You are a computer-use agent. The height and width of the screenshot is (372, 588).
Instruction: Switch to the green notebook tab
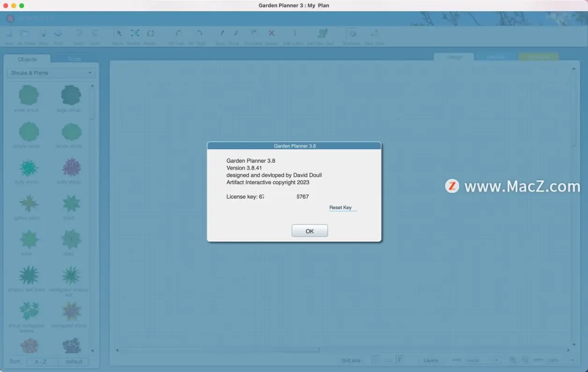click(538, 57)
